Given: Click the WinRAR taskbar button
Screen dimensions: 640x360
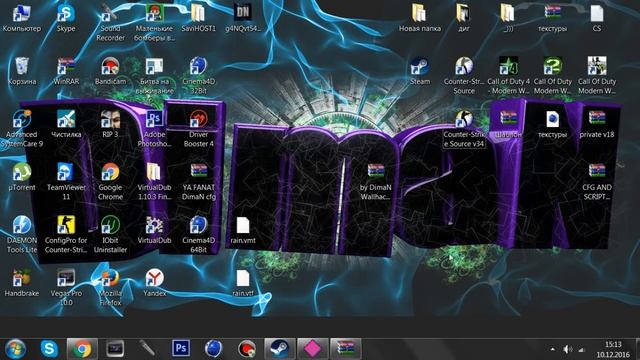Looking at the screenshot, I should (346, 349).
